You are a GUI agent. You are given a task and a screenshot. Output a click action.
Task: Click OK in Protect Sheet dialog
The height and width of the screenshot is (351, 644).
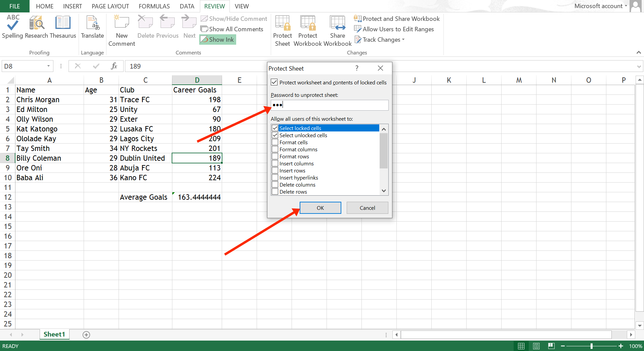[x=320, y=208]
